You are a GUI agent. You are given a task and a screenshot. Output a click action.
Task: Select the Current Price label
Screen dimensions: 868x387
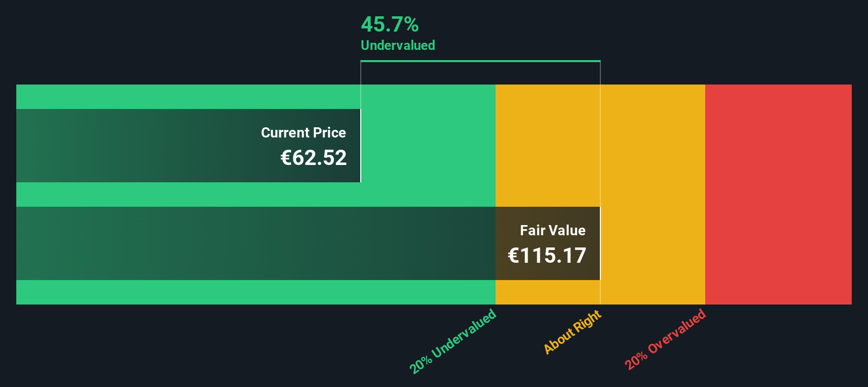coord(303,133)
